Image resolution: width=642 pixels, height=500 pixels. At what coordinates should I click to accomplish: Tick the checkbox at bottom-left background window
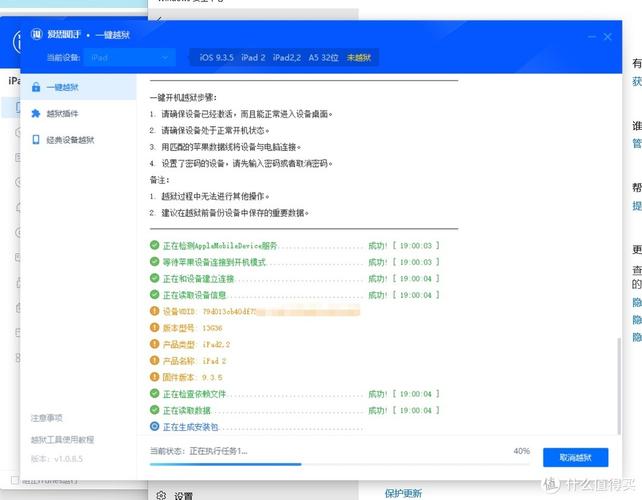point(14,480)
